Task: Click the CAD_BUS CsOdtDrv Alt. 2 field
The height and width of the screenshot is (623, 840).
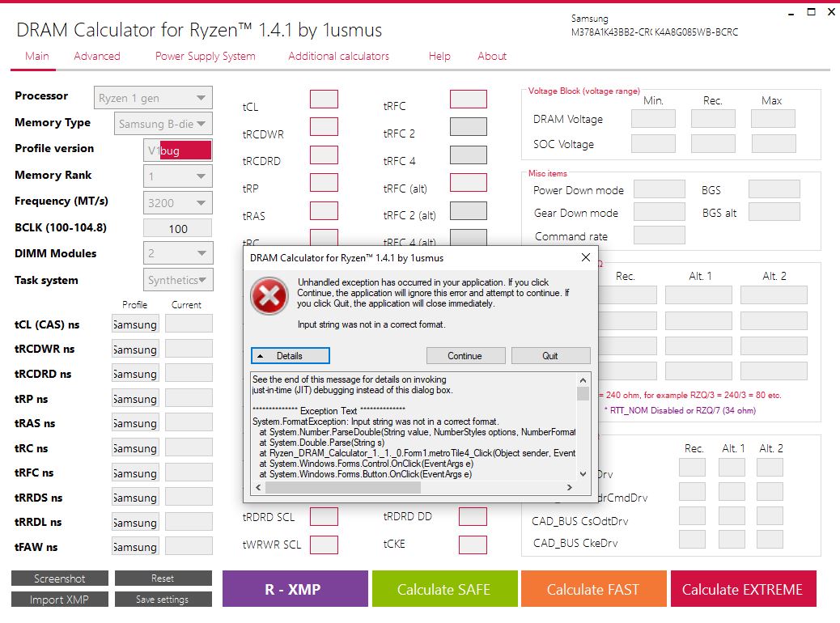Action: tap(770, 516)
